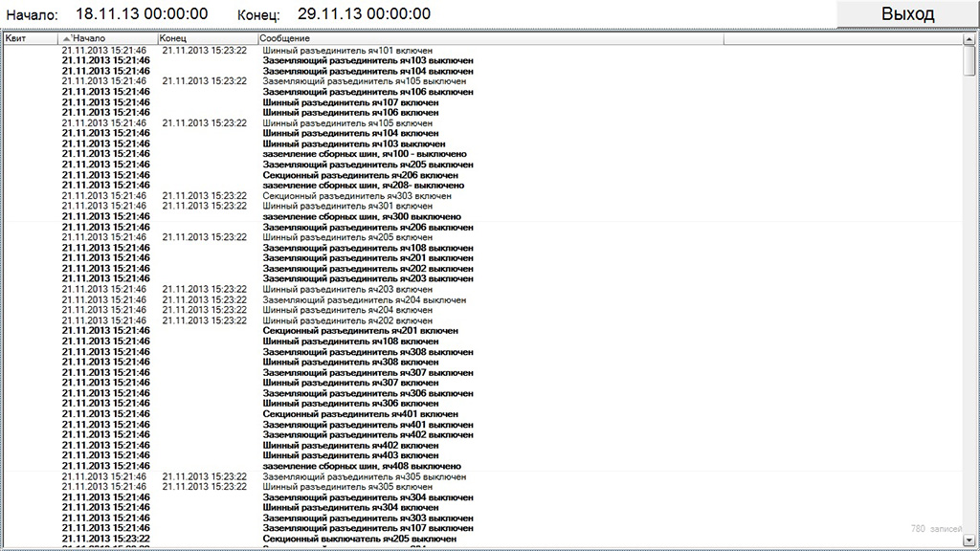Select row Секционный разъединитель яч303 включен
The image size is (980, 551).
482,195
